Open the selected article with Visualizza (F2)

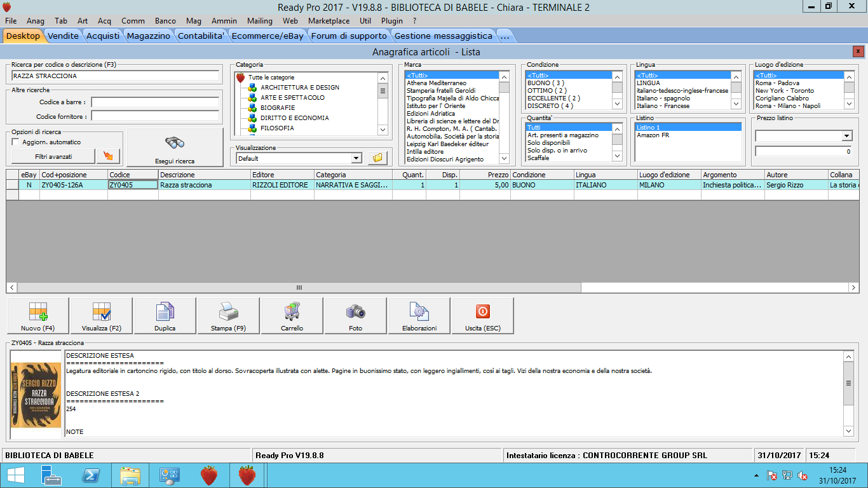pos(102,316)
